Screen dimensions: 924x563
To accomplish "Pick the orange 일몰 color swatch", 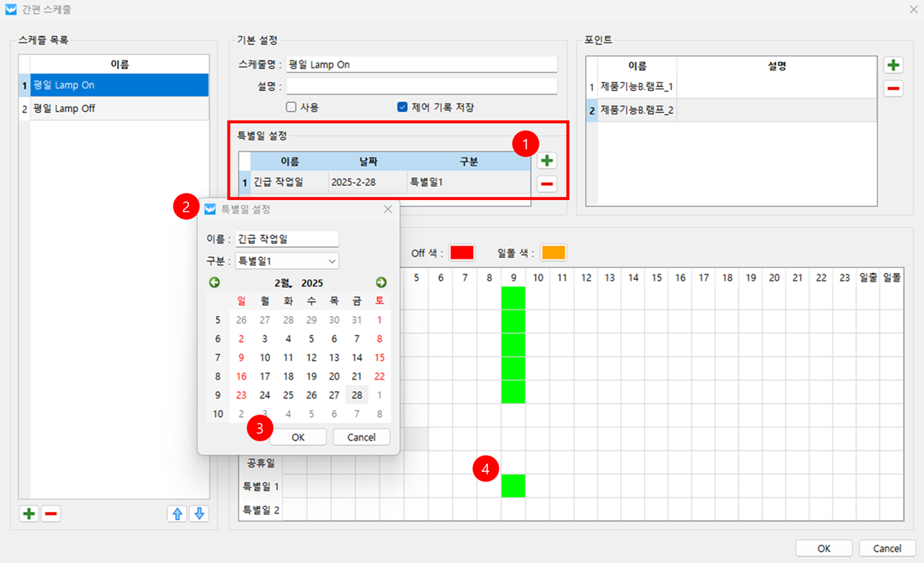I will pyautogui.click(x=553, y=252).
